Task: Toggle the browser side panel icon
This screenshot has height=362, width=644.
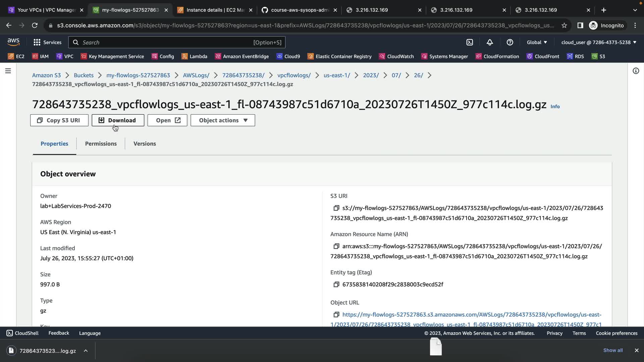Action: (x=580, y=25)
